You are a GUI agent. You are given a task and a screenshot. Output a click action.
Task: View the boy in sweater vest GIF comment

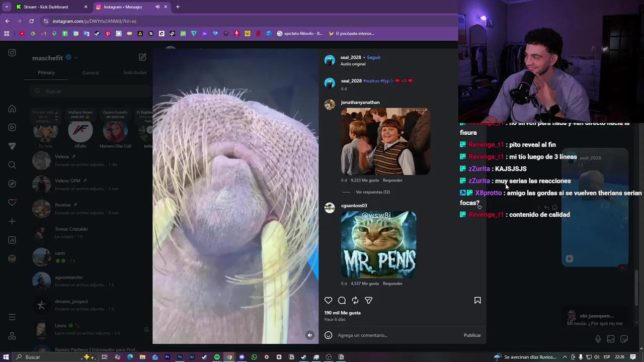(x=385, y=141)
